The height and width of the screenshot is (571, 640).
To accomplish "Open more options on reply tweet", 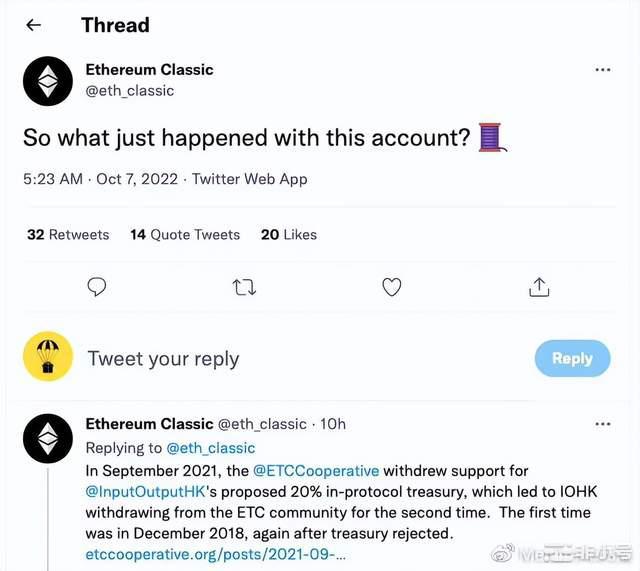I will coord(602,424).
